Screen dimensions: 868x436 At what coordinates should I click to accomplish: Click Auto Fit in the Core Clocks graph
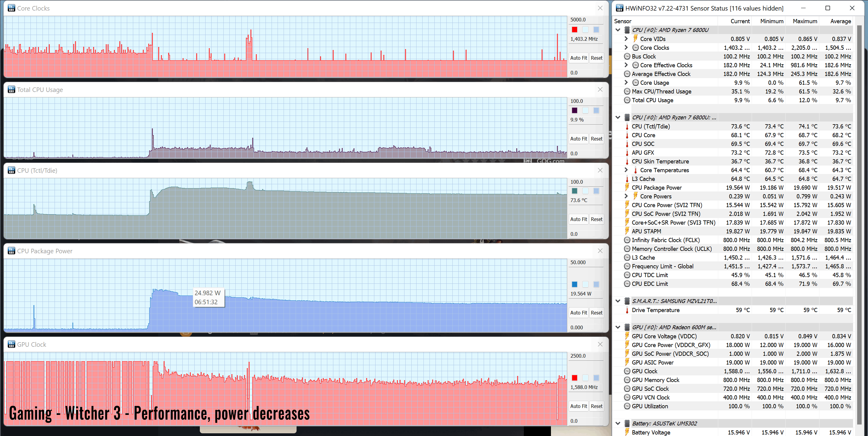tap(579, 58)
